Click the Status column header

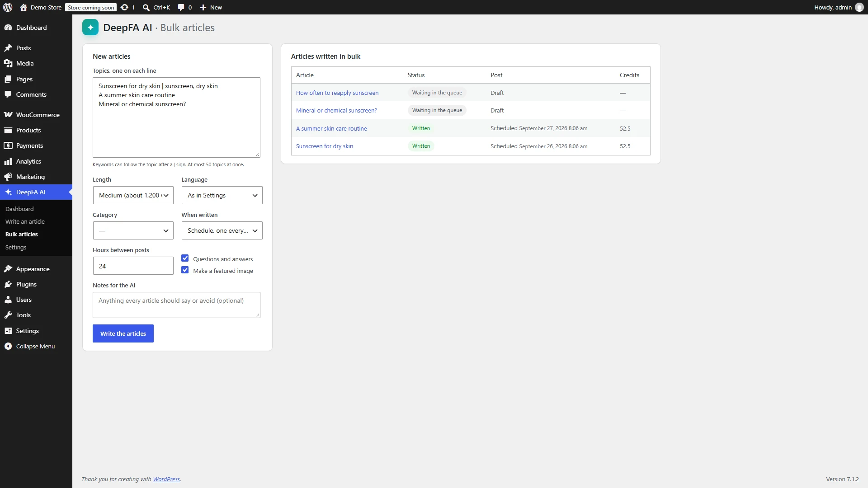(x=416, y=75)
